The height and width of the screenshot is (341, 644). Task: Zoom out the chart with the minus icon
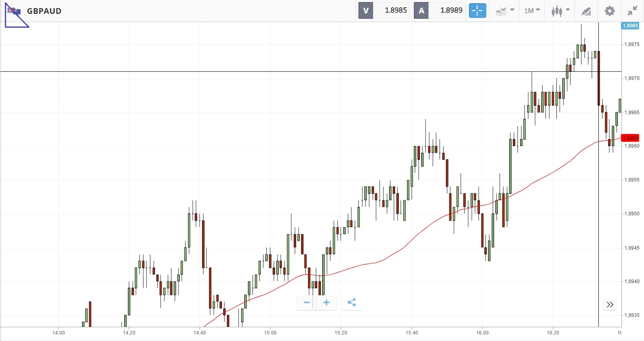coord(307,303)
